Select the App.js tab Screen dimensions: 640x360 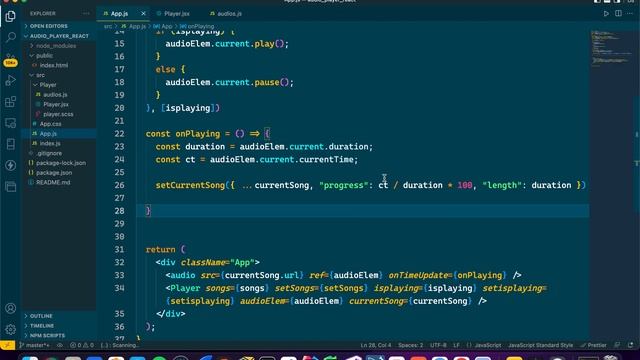[x=119, y=13]
